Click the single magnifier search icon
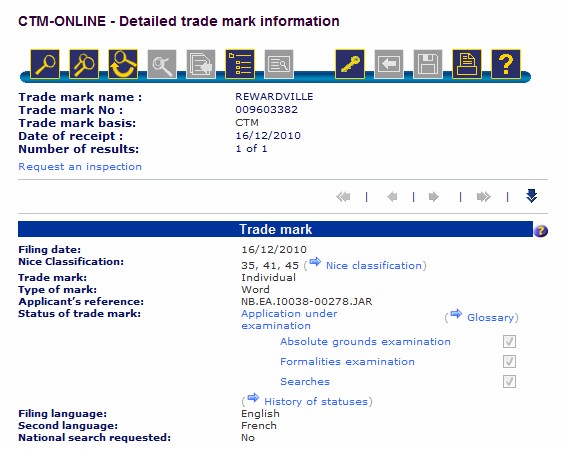 pos(45,64)
